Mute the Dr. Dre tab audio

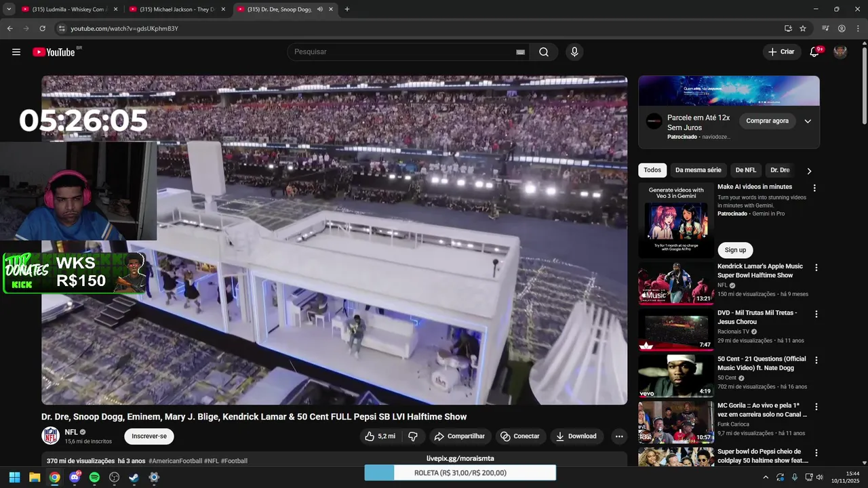click(319, 9)
